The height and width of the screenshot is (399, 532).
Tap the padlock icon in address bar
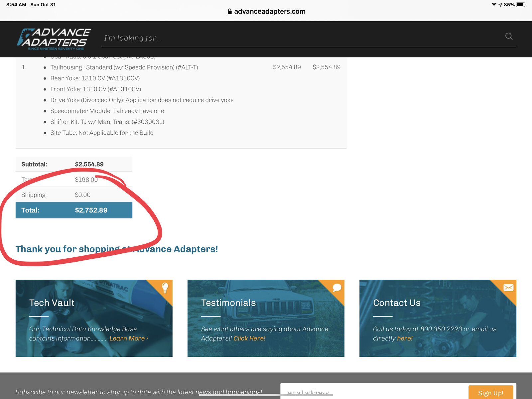coord(229,11)
